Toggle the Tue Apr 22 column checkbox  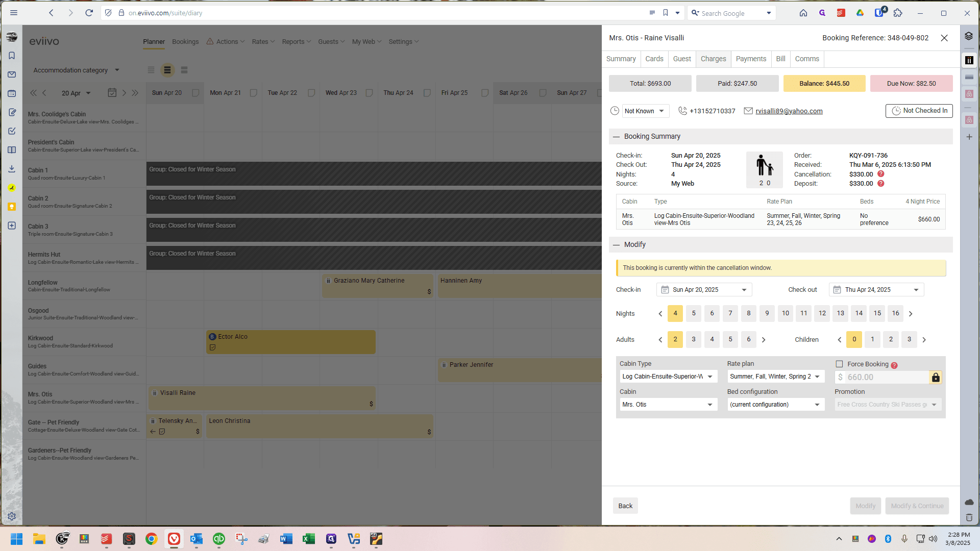[311, 93]
